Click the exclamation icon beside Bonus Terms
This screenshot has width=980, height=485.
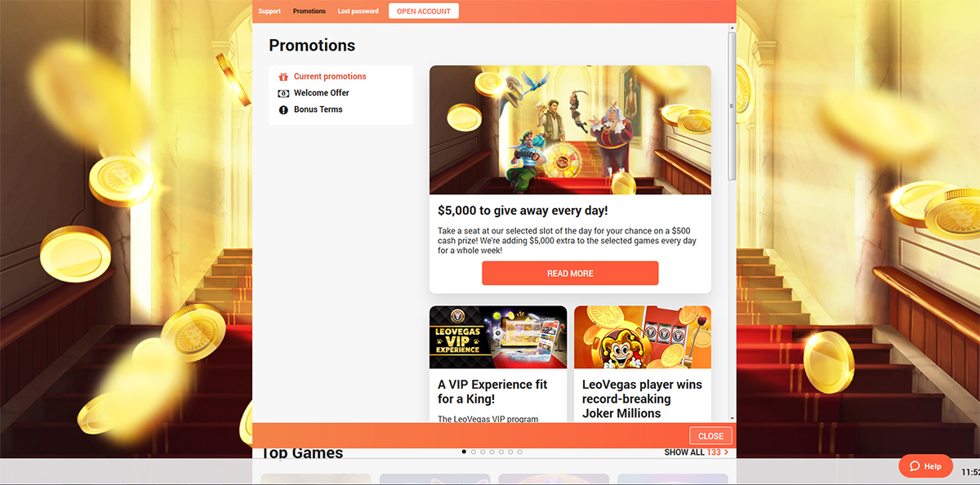click(x=283, y=109)
